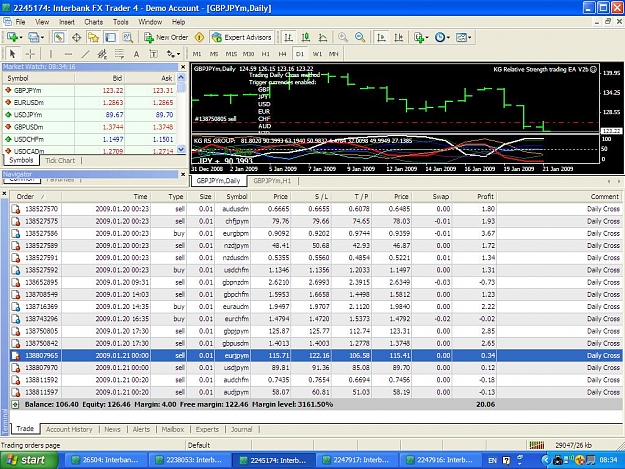This screenshot has width=625, height=469.
Task: Switch to the 26504: Interban... taskbar window
Action: point(105,460)
